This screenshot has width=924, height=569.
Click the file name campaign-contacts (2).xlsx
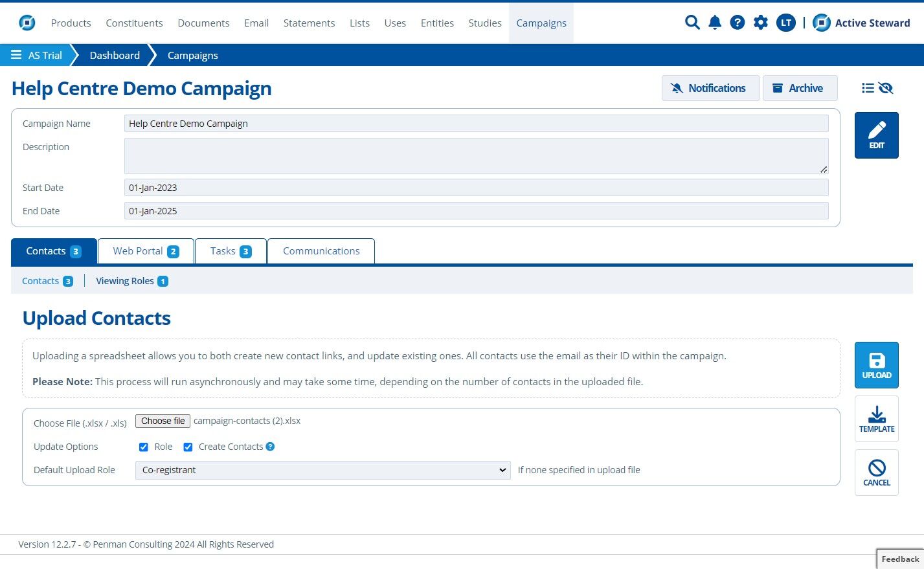(247, 421)
